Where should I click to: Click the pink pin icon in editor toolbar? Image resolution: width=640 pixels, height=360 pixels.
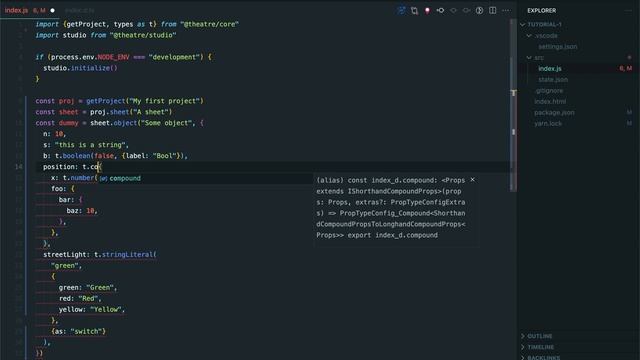(x=427, y=11)
